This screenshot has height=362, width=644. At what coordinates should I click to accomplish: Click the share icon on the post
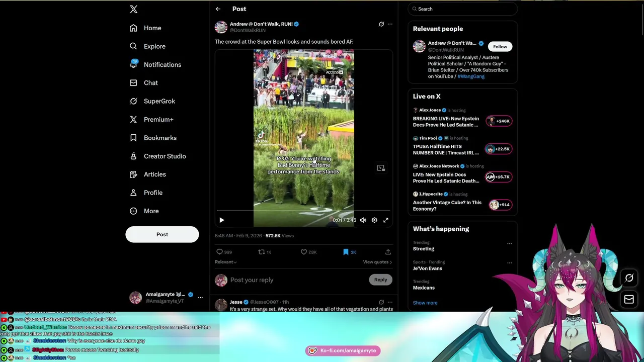pyautogui.click(x=388, y=252)
